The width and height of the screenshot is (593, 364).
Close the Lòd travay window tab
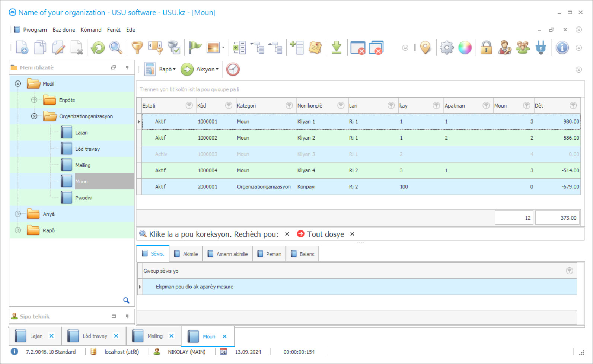click(x=116, y=336)
